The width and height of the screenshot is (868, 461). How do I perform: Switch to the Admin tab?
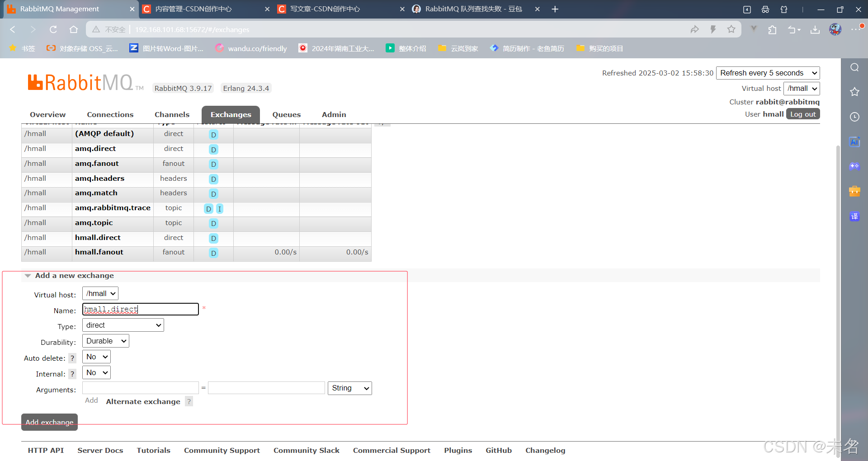click(x=334, y=114)
